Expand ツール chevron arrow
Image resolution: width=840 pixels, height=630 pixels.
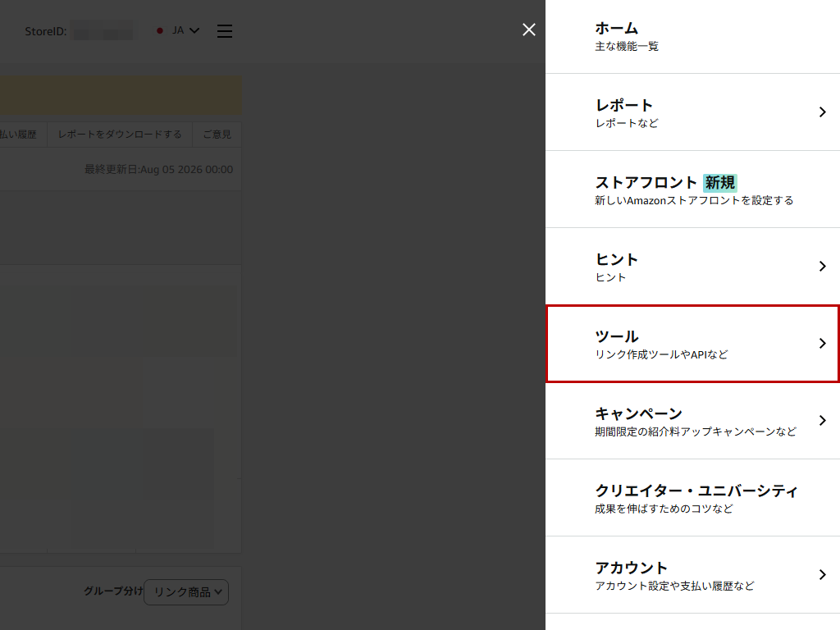tap(822, 344)
